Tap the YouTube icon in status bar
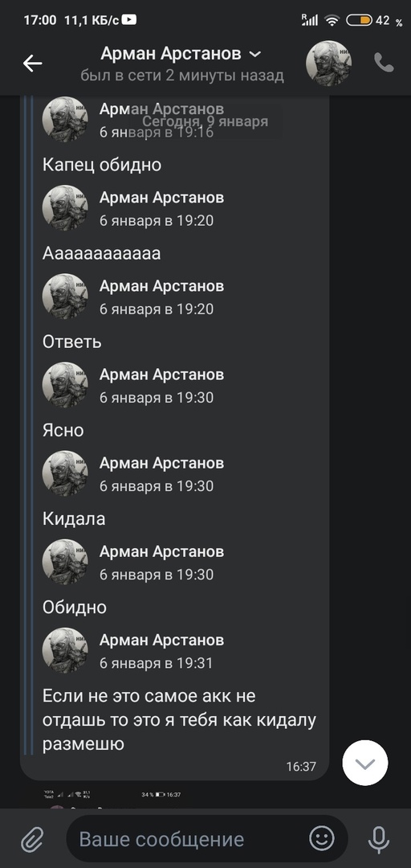The height and width of the screenshot is (868, 411). point(129,20)
